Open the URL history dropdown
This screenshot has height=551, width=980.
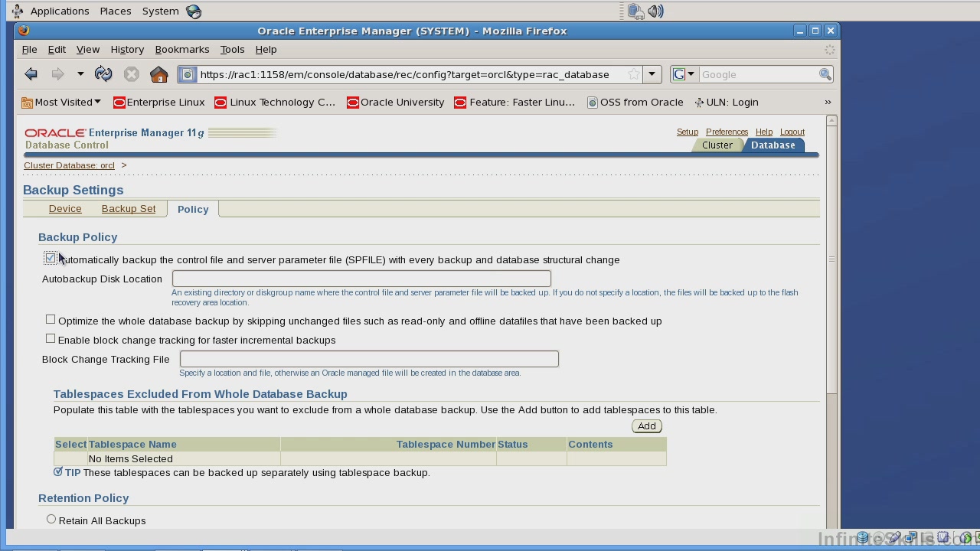coord(652,74)
